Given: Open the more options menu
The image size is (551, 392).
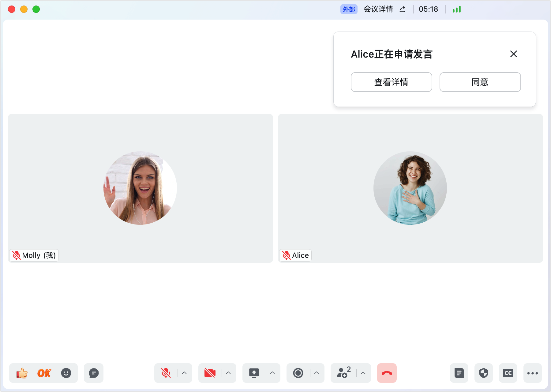Looking at the screenshot, I should [x=533, y=373].
